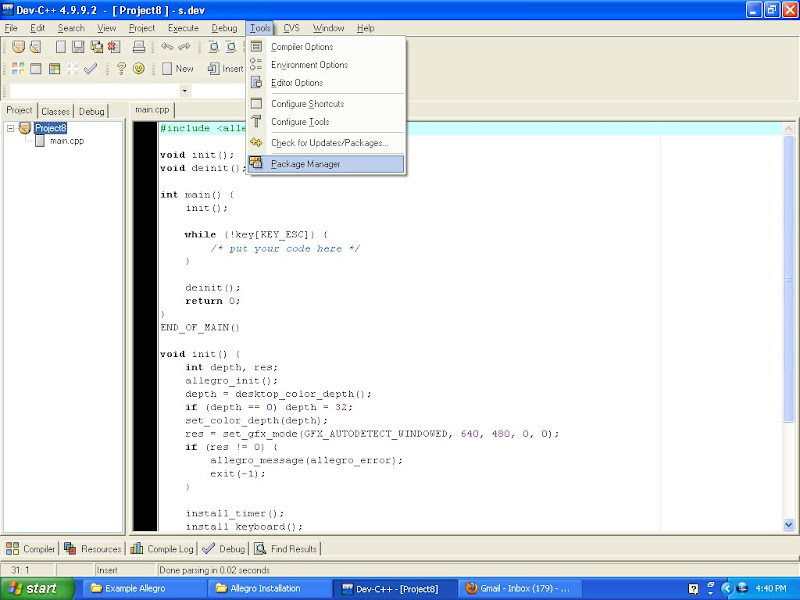Select the Project sidebar tab
This screenshot has width=800, height=600.
pyautogui.click(x=19, y=110)
